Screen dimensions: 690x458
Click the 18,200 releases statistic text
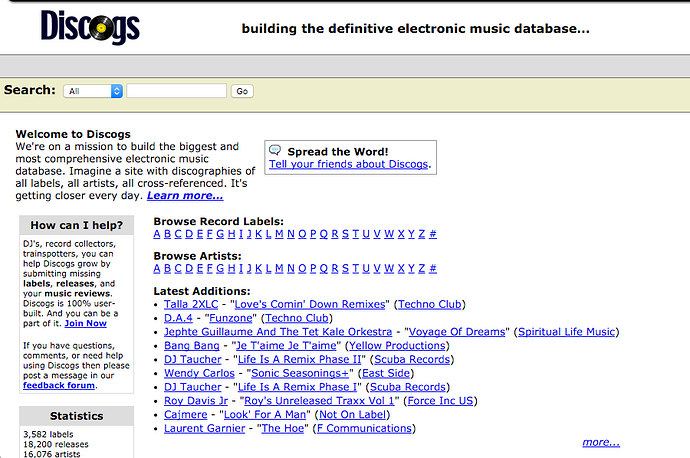(x=56, y=444)
